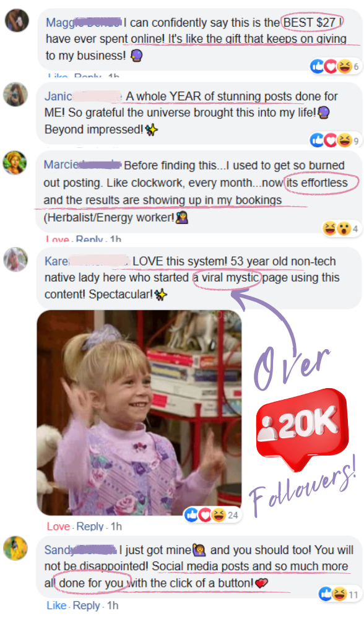View reactions on Janic's comment showing 9

tap(335, 140)
